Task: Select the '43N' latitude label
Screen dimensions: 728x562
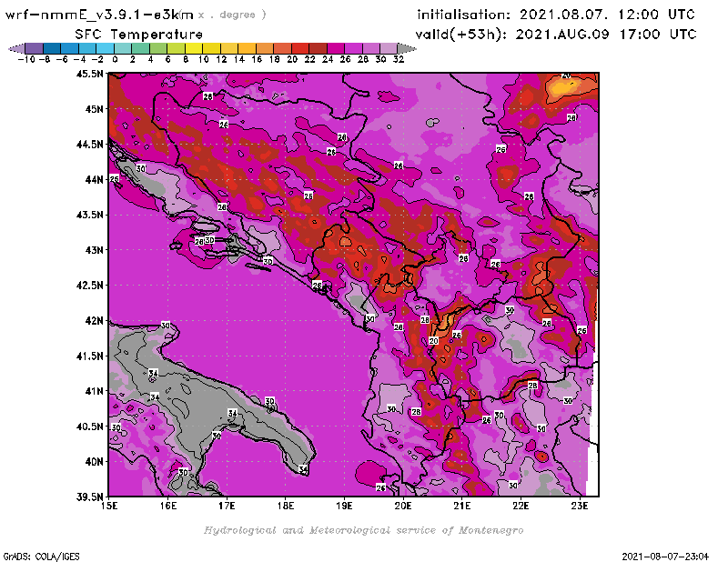Action: (x=95, y=250)
